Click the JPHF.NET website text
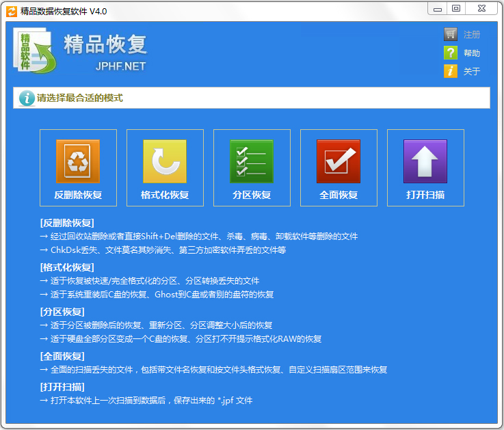This screenshot has height=430, width=504. click(120, 66)
